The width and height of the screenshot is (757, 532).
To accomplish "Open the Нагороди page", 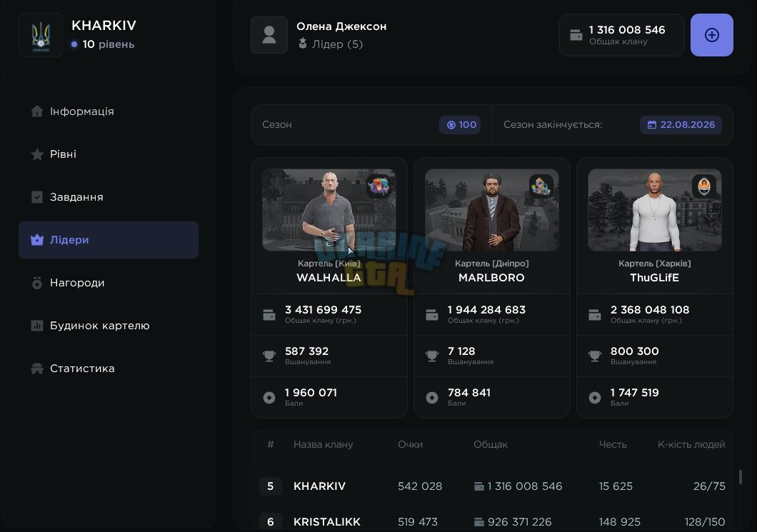I will tap(109, 283).
